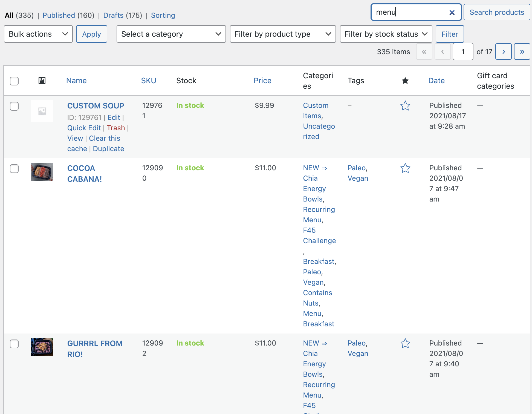The width and height of the screenshot is (532, 414).
Task: Switch to the Drafts products view
Action: [x=113, y=15]
